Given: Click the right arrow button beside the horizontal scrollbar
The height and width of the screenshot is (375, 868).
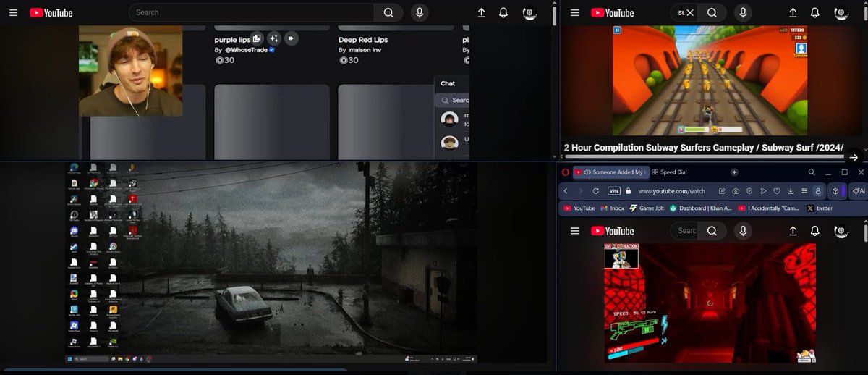Looking at the screenshot, I should (854, 157).
